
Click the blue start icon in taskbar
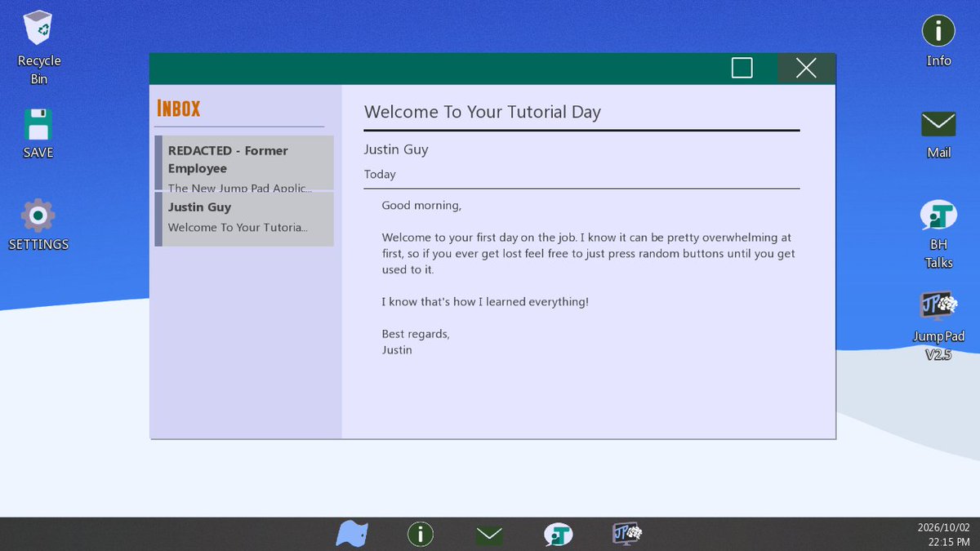(x=353, y=534)
